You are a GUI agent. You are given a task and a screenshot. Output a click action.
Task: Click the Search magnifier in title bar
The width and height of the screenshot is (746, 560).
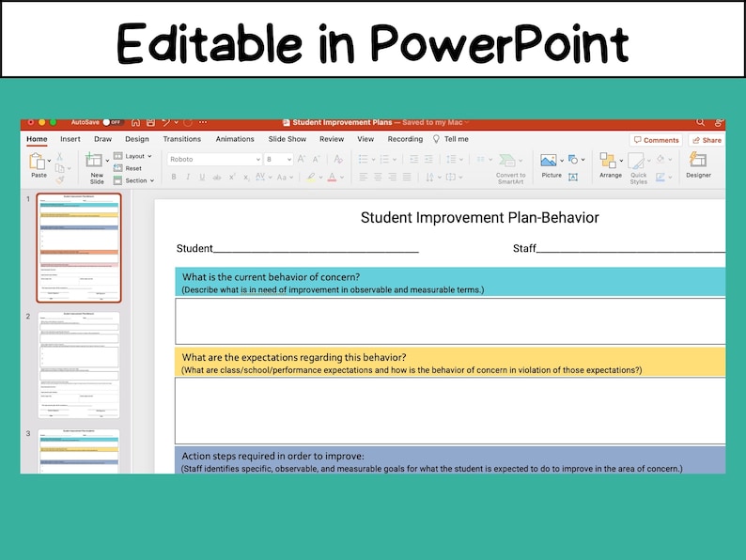point(700,123)
